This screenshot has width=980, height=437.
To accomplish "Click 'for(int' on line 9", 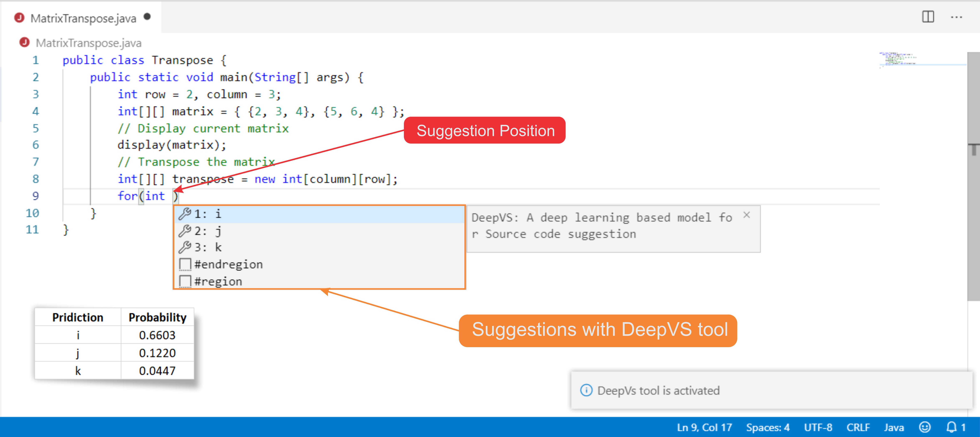I will (141, 196).
